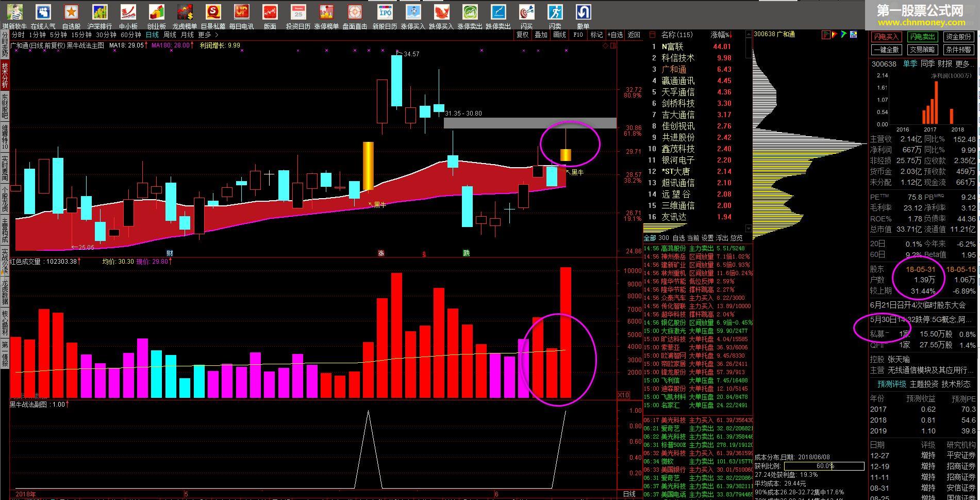Click the 闪买 quick-buy icon
Image resolution: width=980 pixels, height=500 pixels.
click(526, 12)
